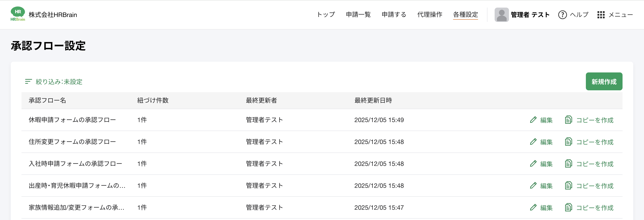Select the 入社時申請フォームの承認フロー row name
Viewport: 644px width, 220px height.
tap(75, 163)
